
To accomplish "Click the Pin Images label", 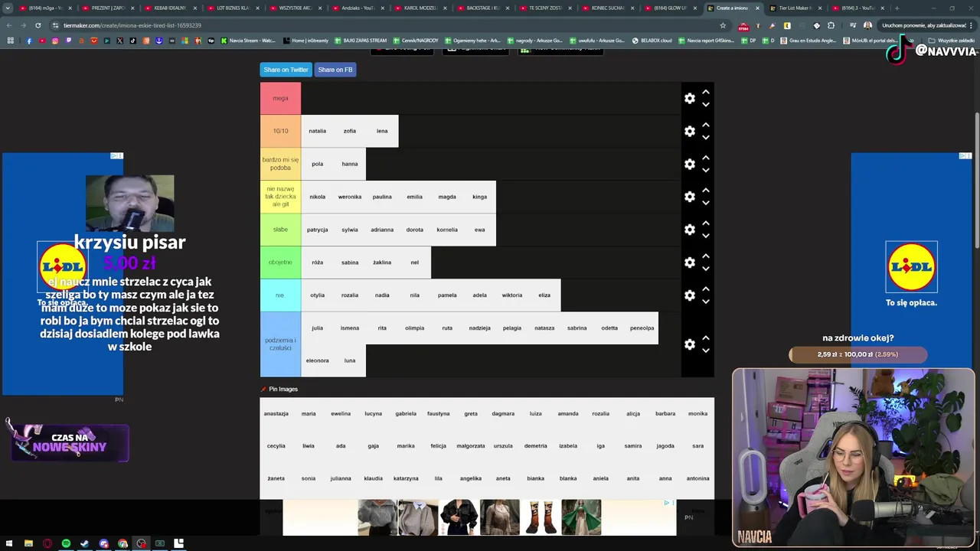I will (283, 389).
